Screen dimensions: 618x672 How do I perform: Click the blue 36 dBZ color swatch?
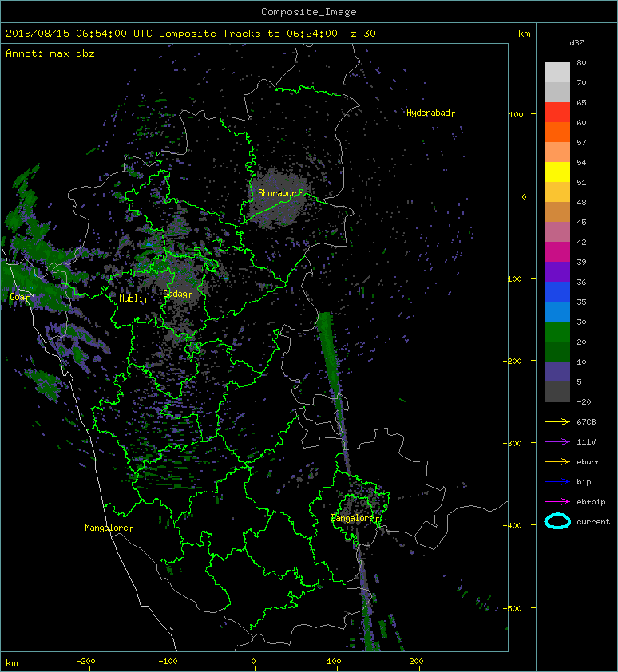click(557, 292)
